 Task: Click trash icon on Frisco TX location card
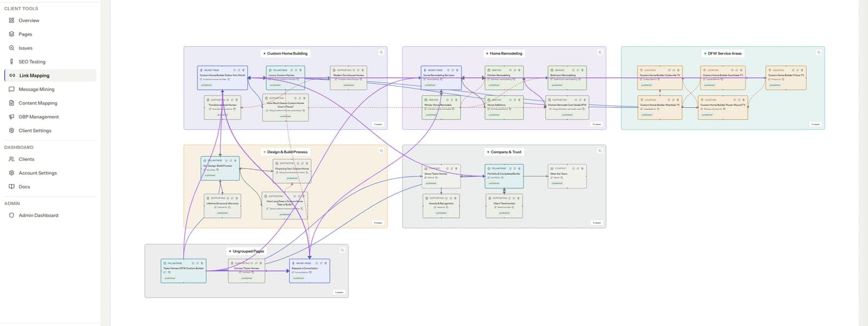[803, 70]
